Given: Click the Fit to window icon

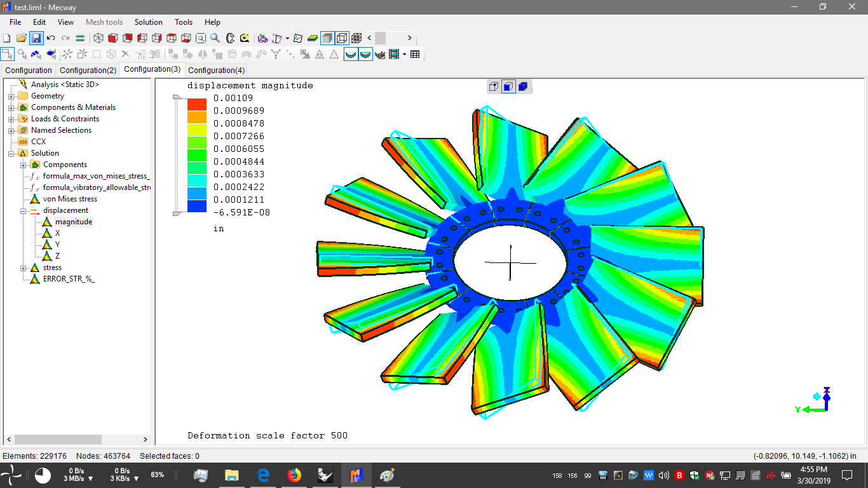Looking at the screenshot, I should 201,38.
